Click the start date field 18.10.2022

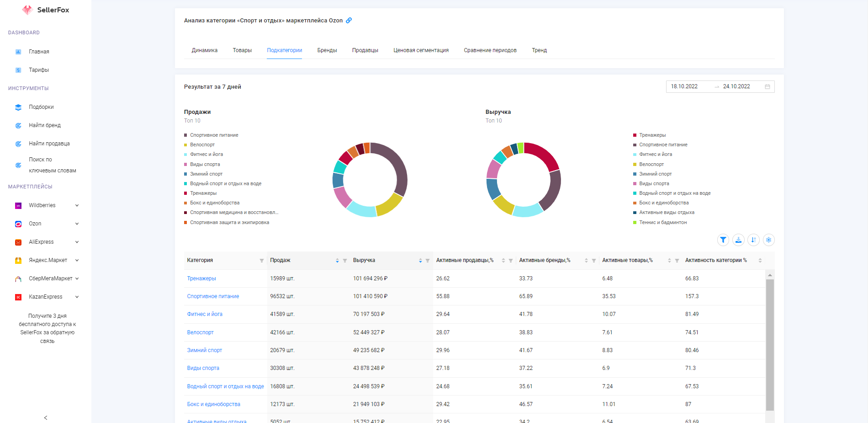pos(684,86)
